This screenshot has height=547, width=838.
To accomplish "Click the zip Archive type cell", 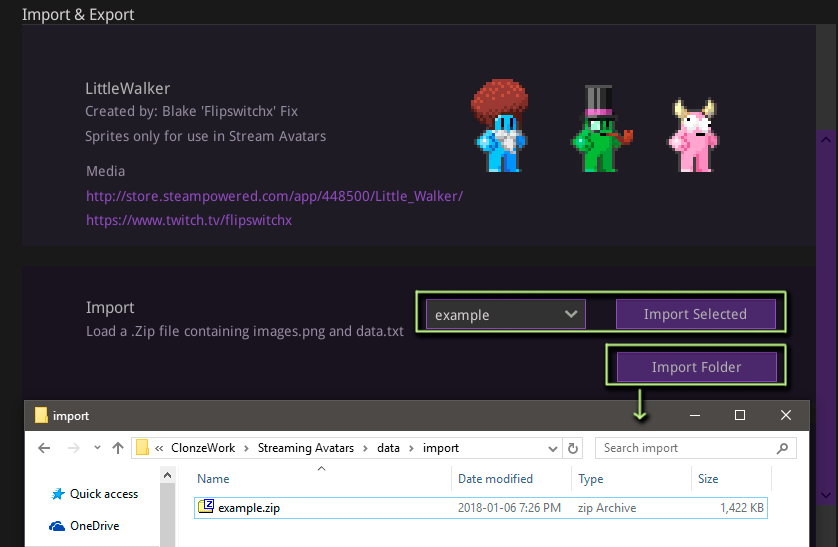I will (607, 507).
